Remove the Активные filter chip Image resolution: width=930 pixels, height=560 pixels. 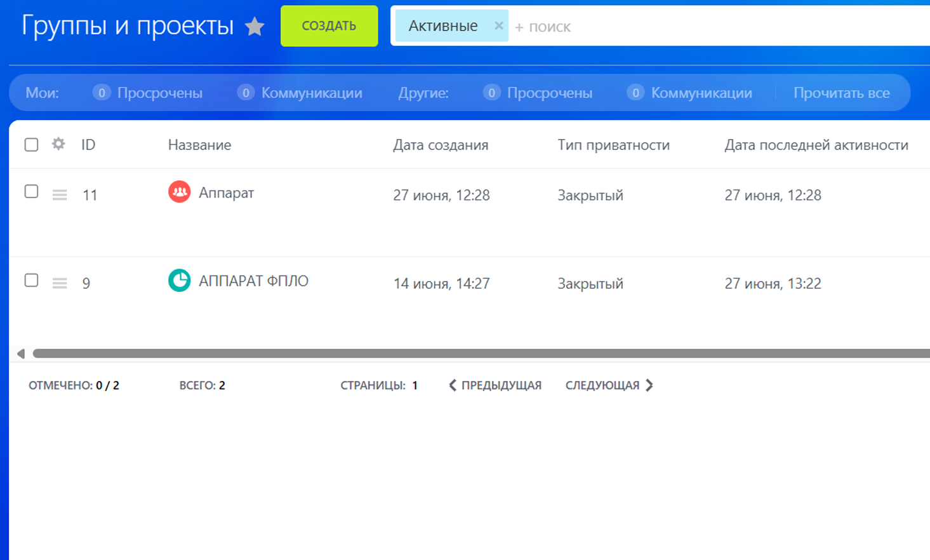click(498, 26)
